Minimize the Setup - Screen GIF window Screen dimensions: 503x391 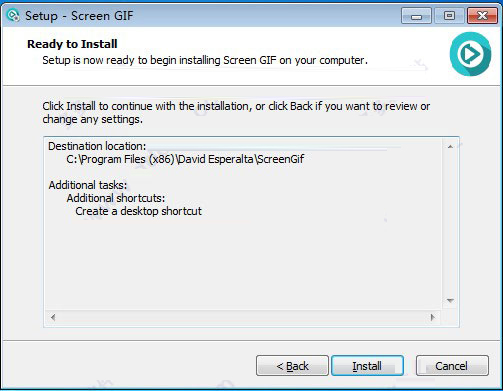pos(416,16)
